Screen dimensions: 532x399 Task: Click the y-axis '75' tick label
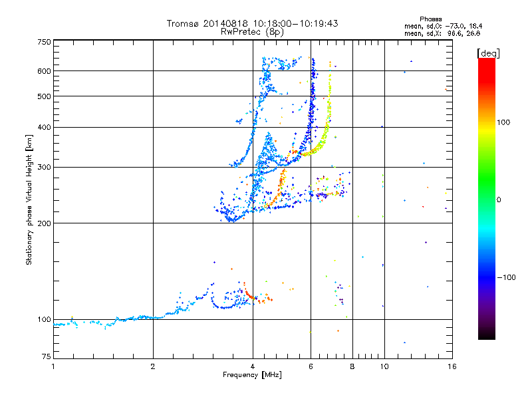[x=47, y=356]
